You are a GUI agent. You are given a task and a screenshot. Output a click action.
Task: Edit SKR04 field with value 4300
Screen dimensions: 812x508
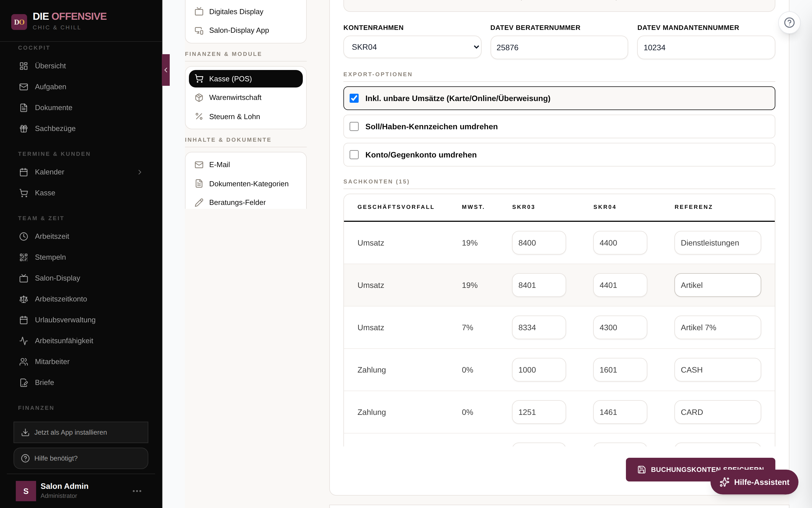pyautogui.click(x=620, y=327)
